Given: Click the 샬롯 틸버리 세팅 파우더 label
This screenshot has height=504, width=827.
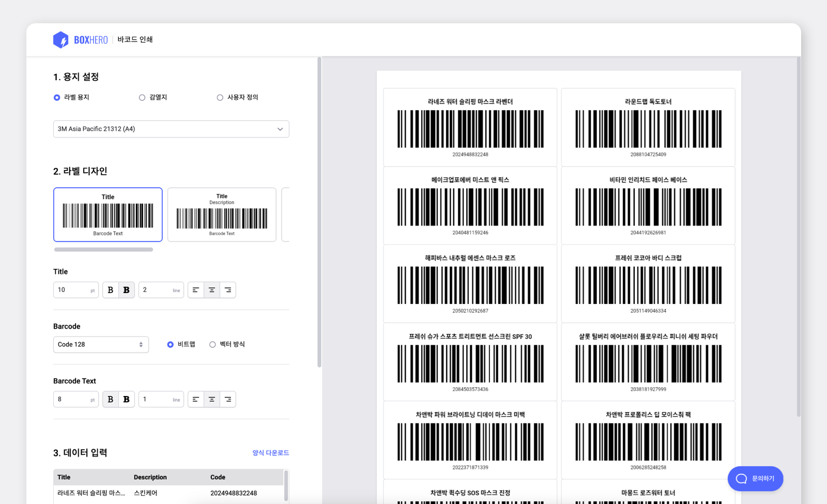Looking at the screenshot, I should pyautogui.click(x=648, y=362).
